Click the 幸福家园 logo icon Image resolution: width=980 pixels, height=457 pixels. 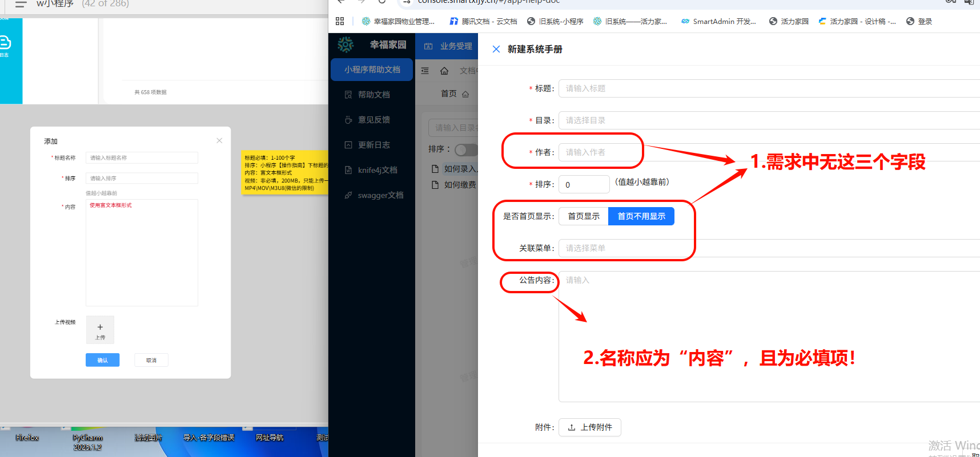[346, 45]
